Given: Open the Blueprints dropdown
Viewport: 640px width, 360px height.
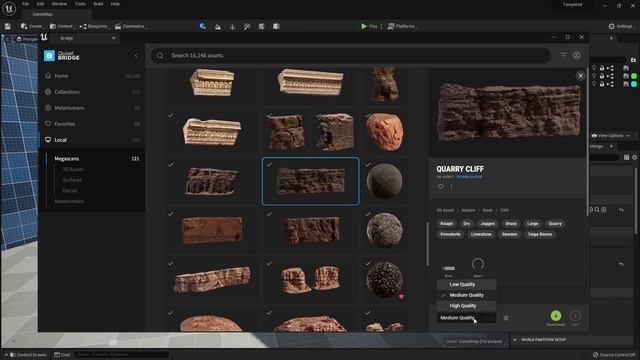Looking at the screenshot, I should pos(94,26).
